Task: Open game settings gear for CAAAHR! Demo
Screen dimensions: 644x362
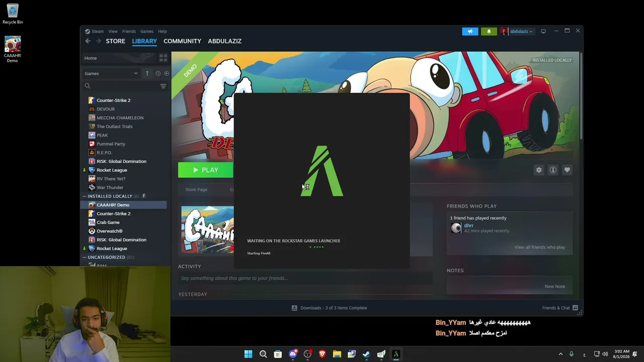Action: (x=539, y=170)
